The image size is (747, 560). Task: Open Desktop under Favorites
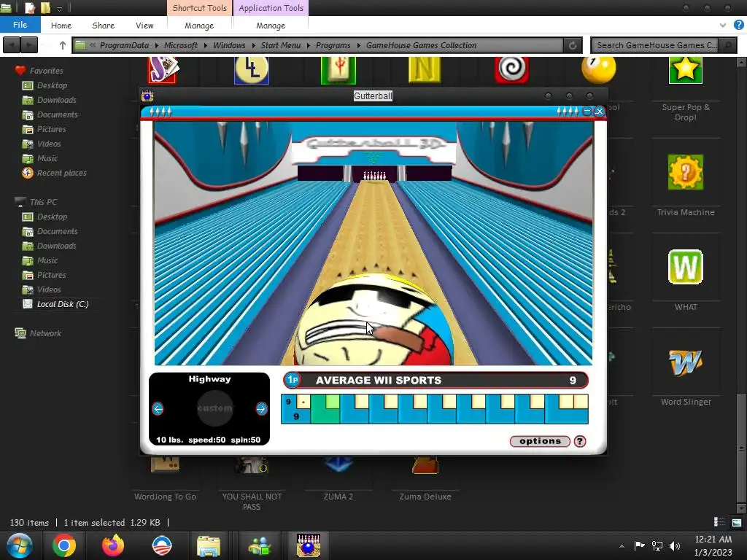52,85
